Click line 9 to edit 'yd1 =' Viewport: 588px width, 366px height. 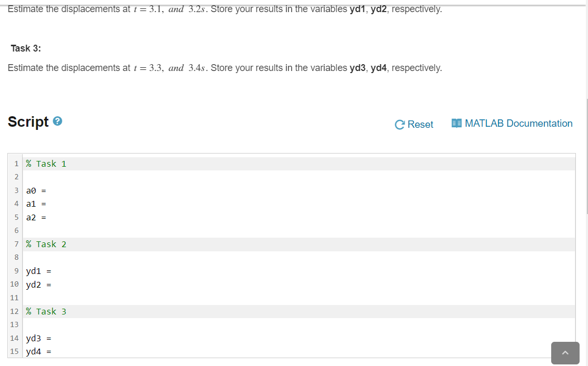[x=38, y=271]
